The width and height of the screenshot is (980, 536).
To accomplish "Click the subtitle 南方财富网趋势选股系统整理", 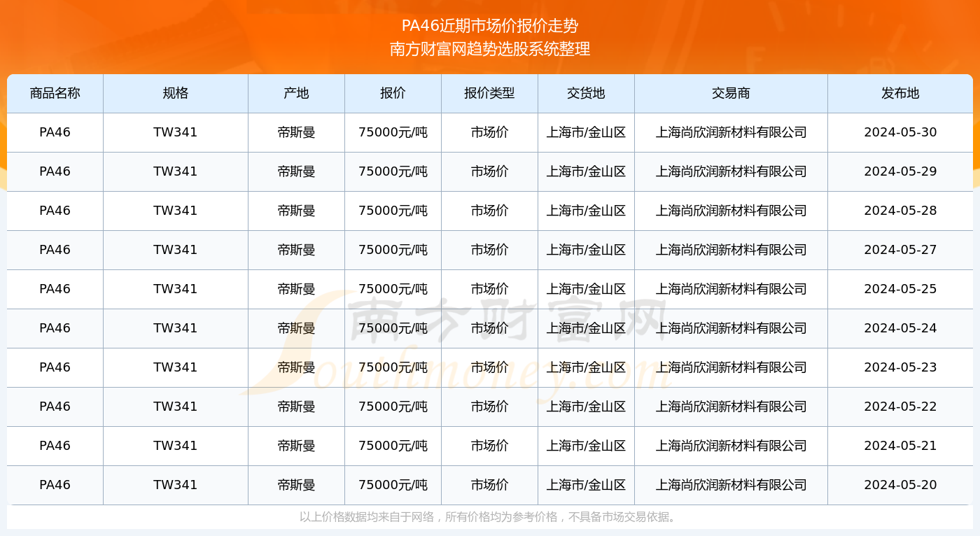I will coord(490,49).
